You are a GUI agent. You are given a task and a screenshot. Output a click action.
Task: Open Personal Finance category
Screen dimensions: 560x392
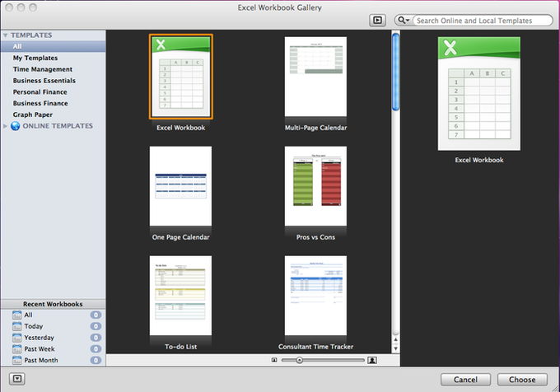pos(54,92)
